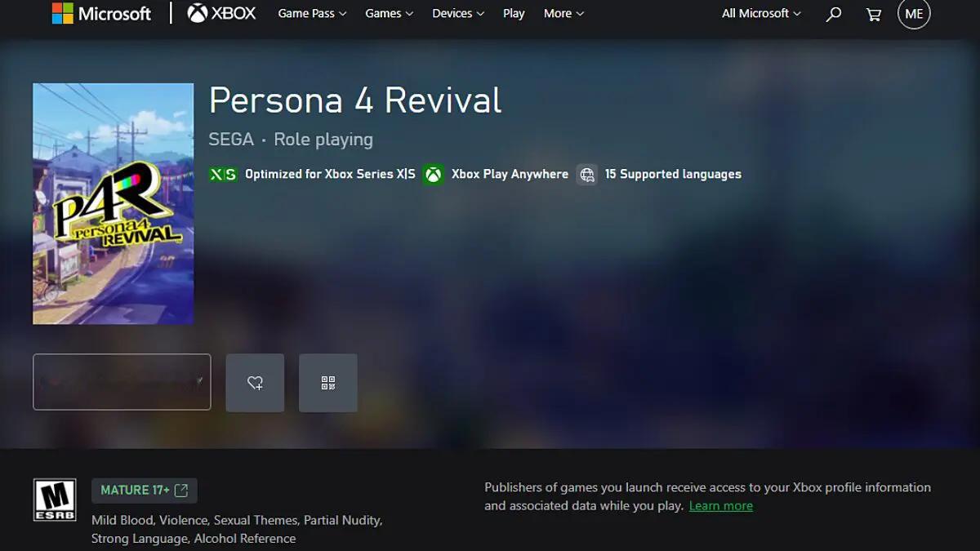Follow the Learn more link
Viewport: 980px width, 551px height.
point(721,506)
